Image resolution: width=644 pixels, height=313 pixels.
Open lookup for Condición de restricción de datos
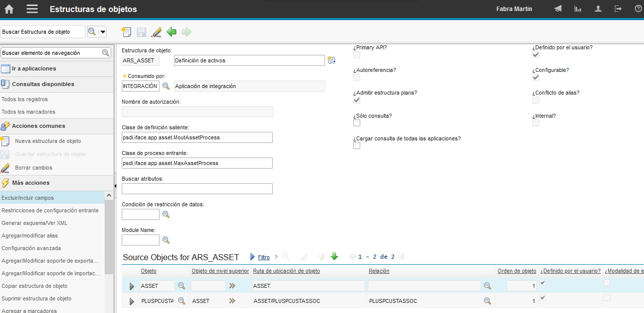(166, 214)
